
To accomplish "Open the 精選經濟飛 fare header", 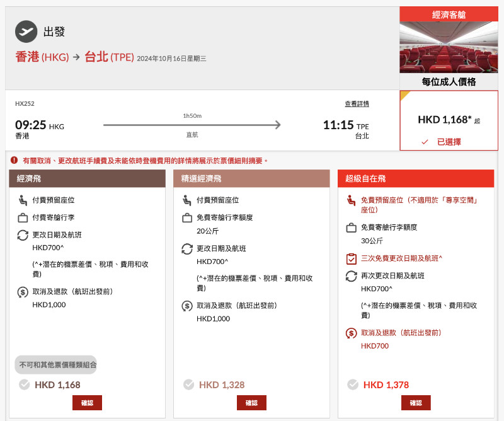I will 251,178.
